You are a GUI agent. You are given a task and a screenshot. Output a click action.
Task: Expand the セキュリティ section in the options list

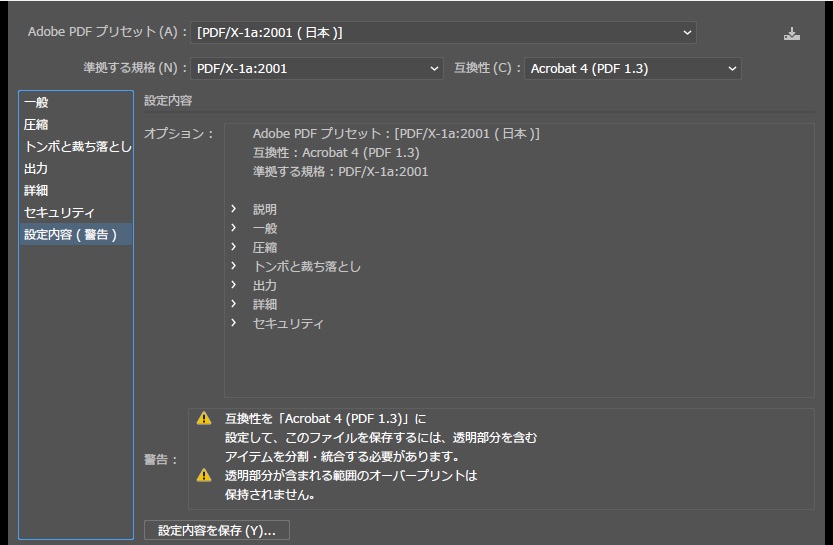233,323
